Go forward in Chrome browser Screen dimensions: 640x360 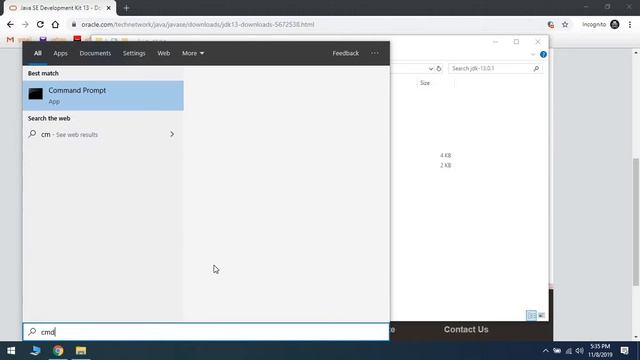pyautogui.click(x=25, y=24)
